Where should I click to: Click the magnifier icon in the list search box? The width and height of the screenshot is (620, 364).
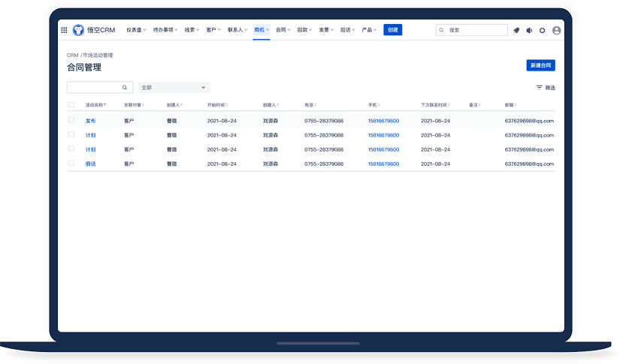(125, 88)
